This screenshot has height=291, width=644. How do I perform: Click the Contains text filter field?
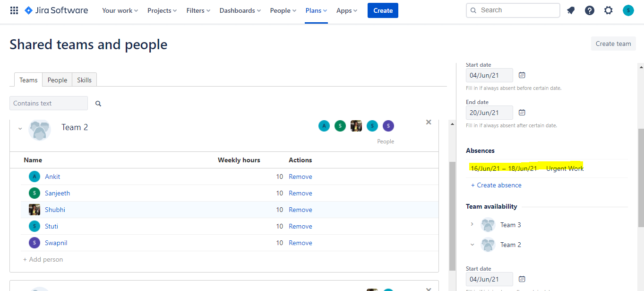(49, 103)
